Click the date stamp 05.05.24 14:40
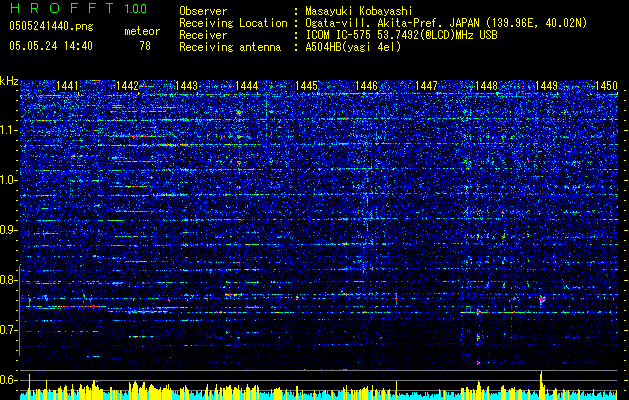This screenshot has width=629, height=400. point(51,46)
